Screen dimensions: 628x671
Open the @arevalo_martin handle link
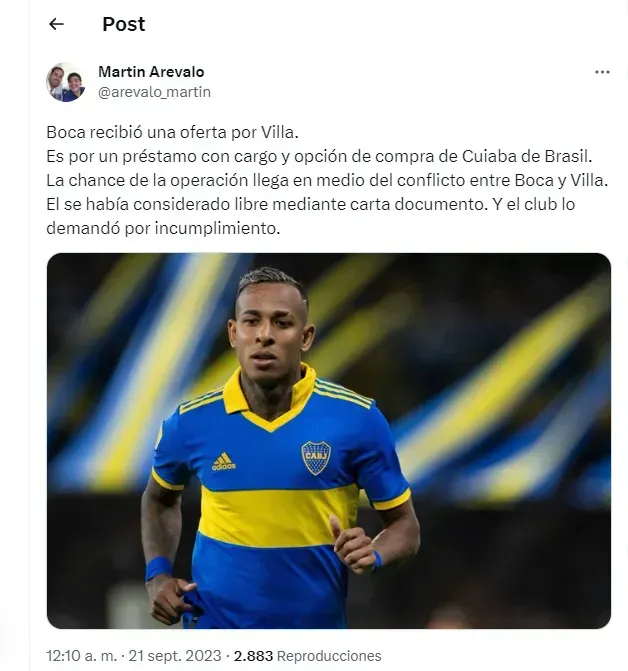click(x=154, y=92)
